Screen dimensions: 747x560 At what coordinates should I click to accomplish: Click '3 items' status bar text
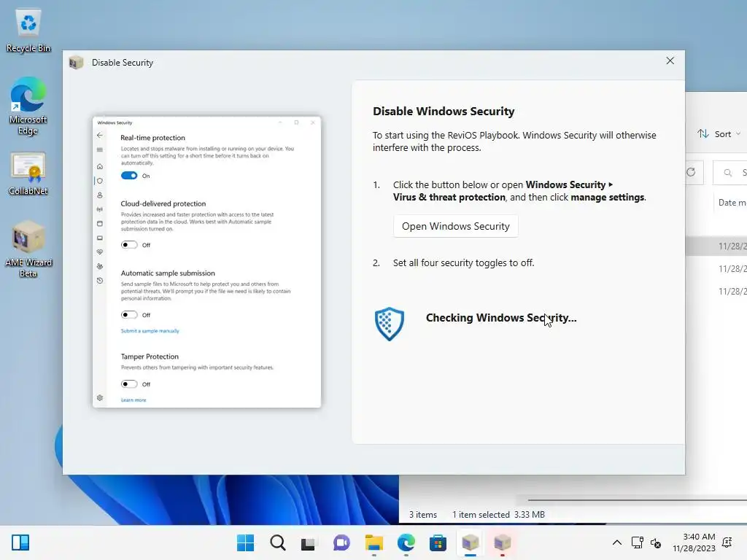(423, 515)
